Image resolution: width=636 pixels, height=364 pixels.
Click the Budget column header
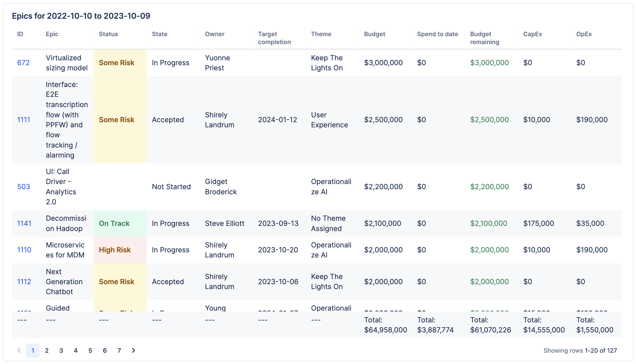[x=375, y=34]
